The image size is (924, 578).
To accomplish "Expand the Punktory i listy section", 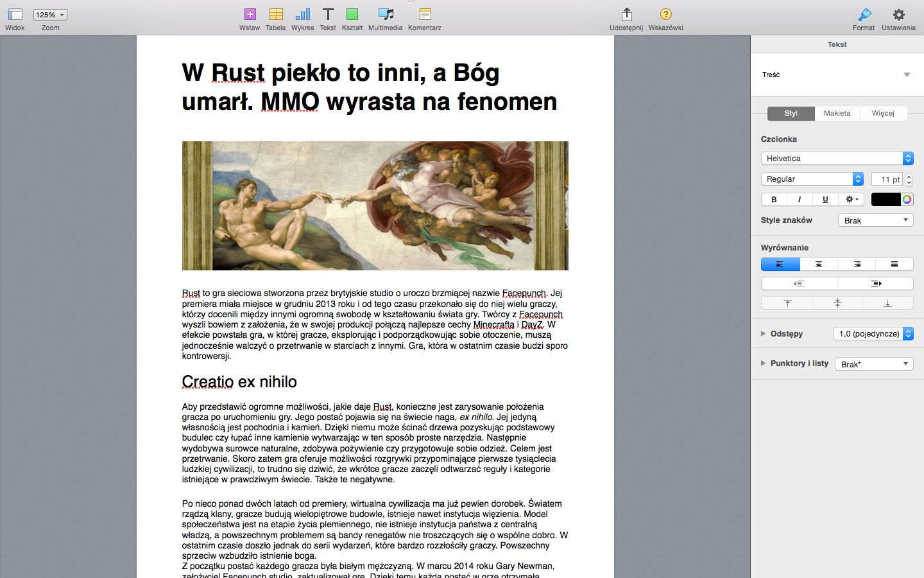I will [x=764, y=363].
